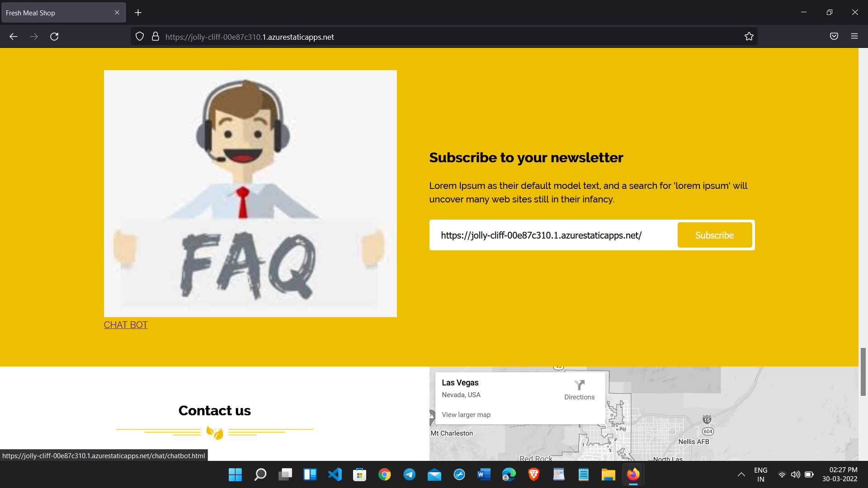This screenshot has width=868, height=488.
Task: Click the page vertical scrollbar thumb
Action: (x=863, y=372)
